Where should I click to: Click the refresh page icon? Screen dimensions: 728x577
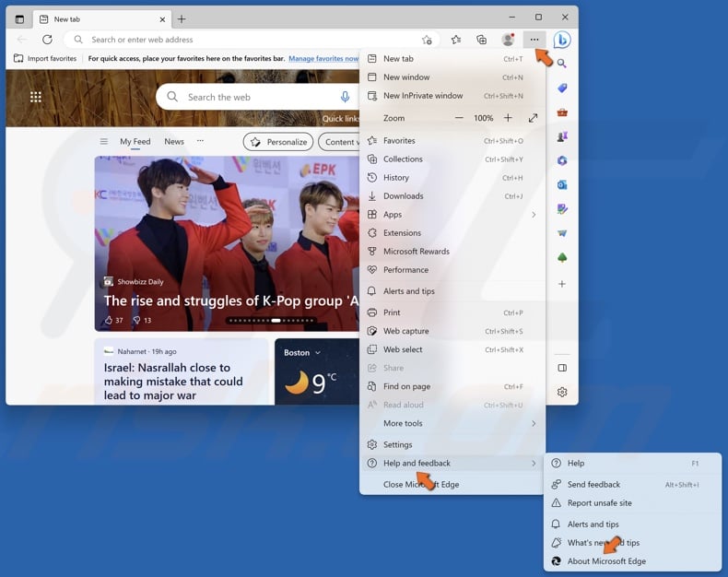point(47,40)
